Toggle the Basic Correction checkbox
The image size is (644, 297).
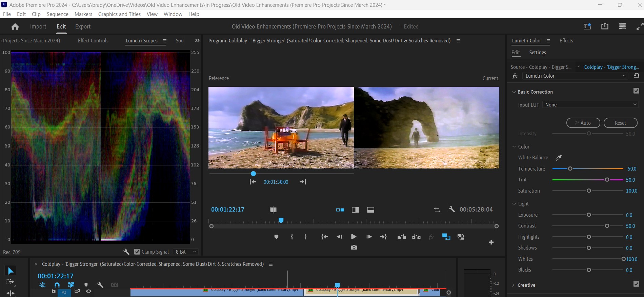pos(636,91)
